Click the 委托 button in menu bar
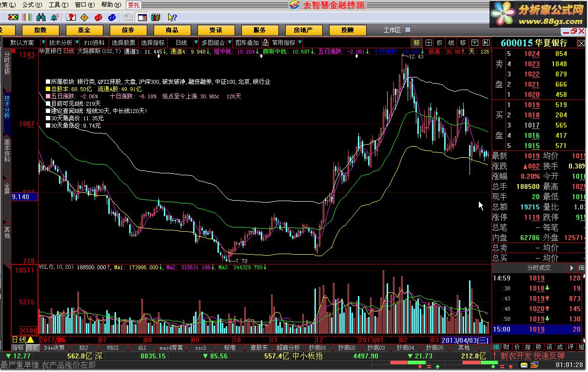This screenshot has width=588, height=372. [134, 5]
